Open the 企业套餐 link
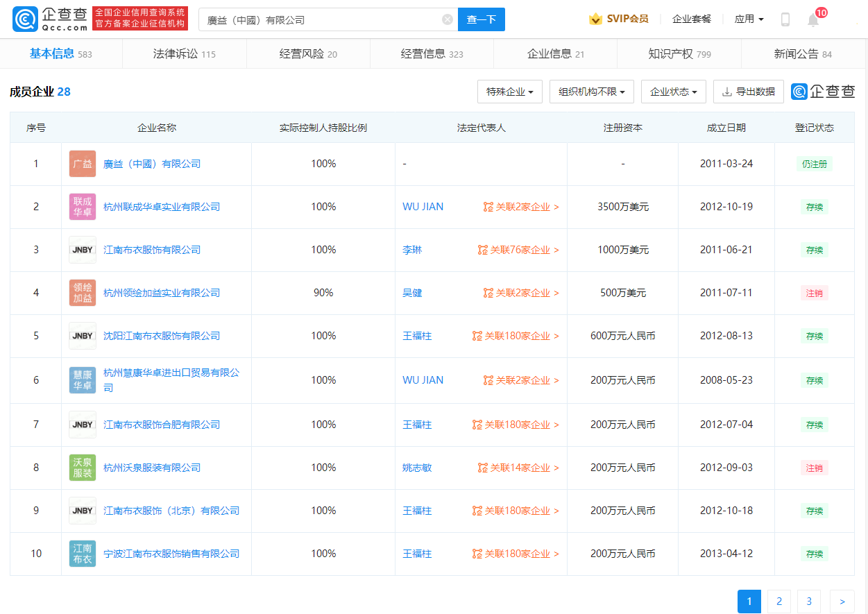 (x=692, y=19)
